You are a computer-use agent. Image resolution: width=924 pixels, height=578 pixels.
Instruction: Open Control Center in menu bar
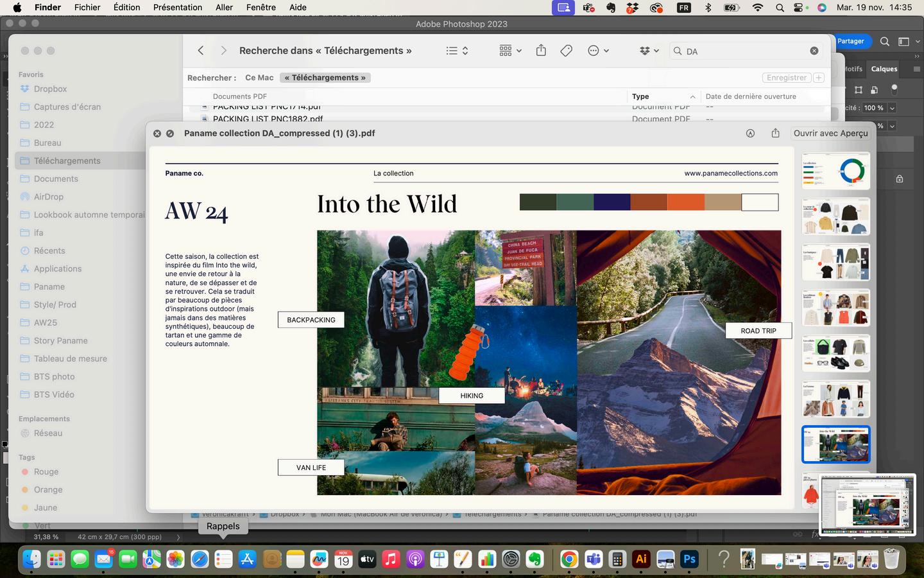(x=800, y=8)
